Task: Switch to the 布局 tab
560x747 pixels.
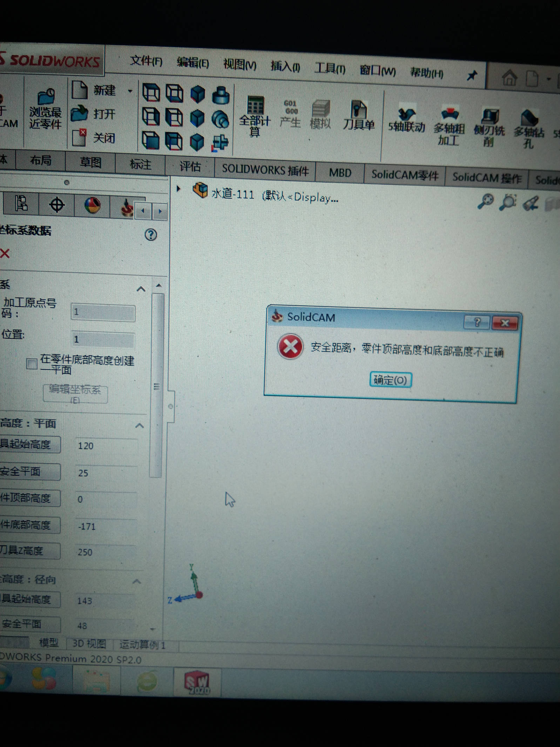Action: tap(41, 160)
